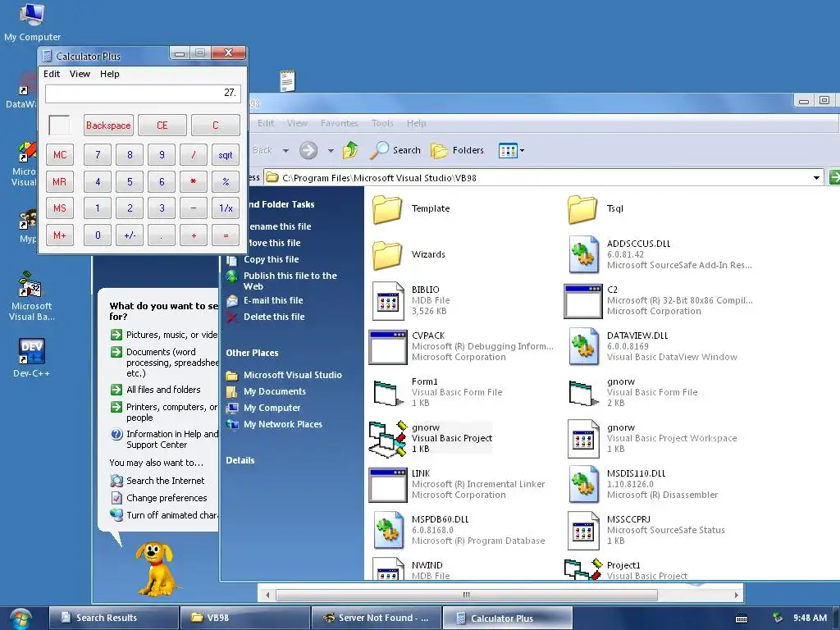Viewport: 840px width, 630px height.
Task: Click Change preferences in search companion
Action: click(167, 498)
